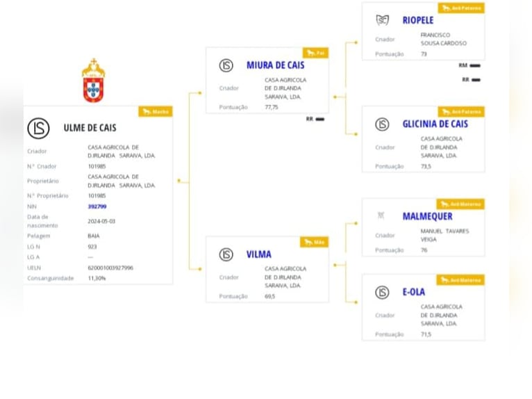
Task: Click the yellow Pai badge
Action: point(315,53)
